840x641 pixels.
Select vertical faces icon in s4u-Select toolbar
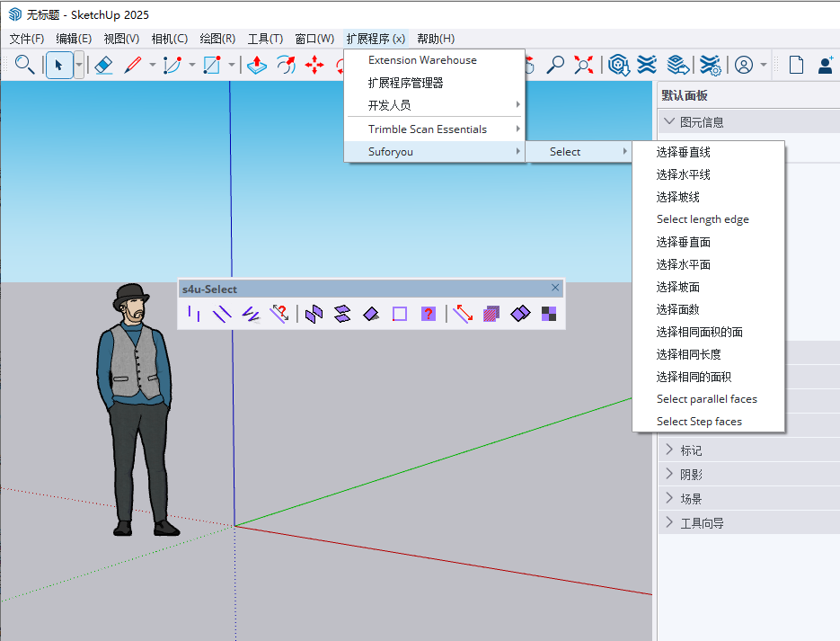point(314,313)
